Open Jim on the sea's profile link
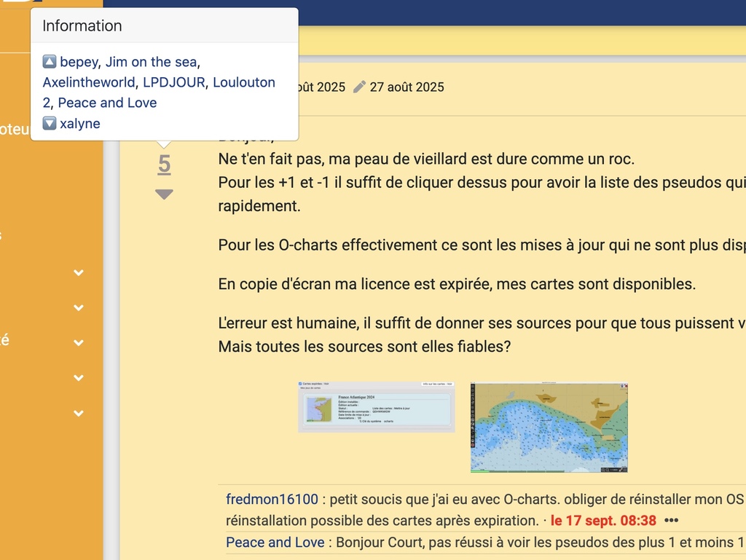The width and height of the screenshot is (746, 560). click(151, 62)
